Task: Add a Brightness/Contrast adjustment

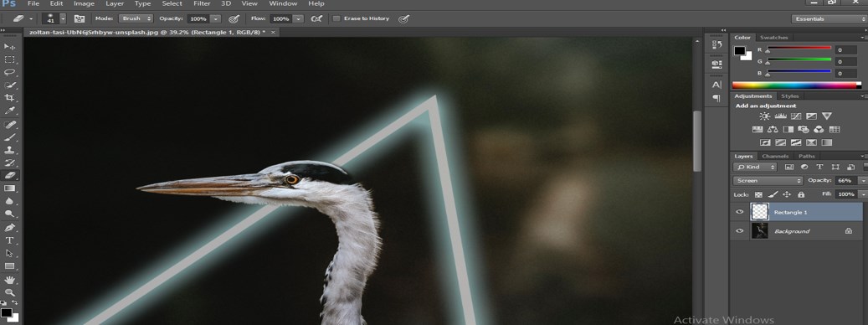Action: click(764, 116)
